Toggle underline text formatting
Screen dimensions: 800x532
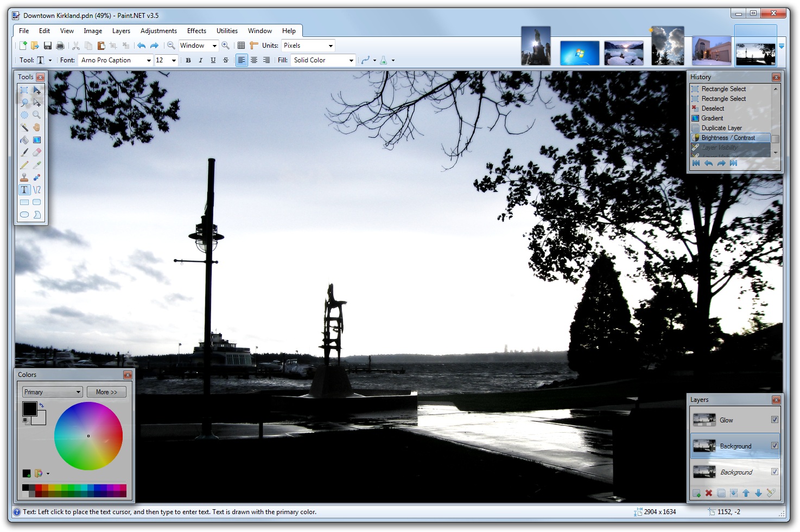[213, 60]
